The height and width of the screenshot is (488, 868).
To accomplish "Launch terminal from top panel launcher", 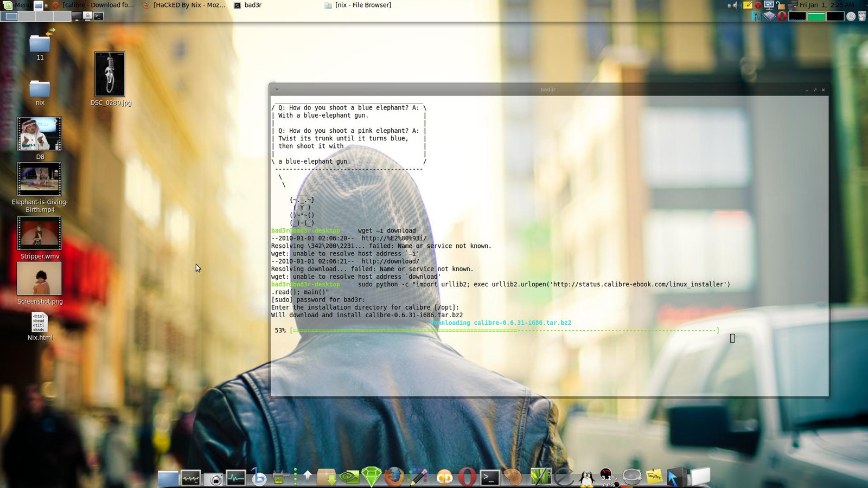I will pos(98,16).
